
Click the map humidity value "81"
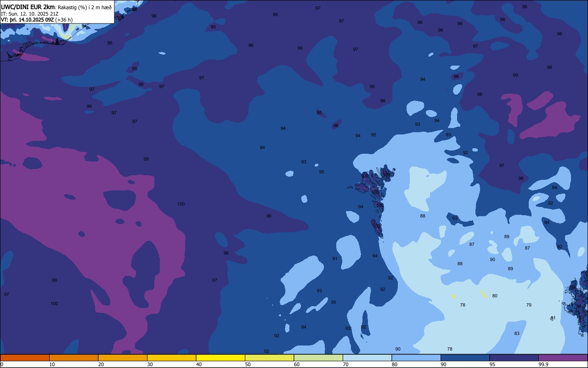553,318
